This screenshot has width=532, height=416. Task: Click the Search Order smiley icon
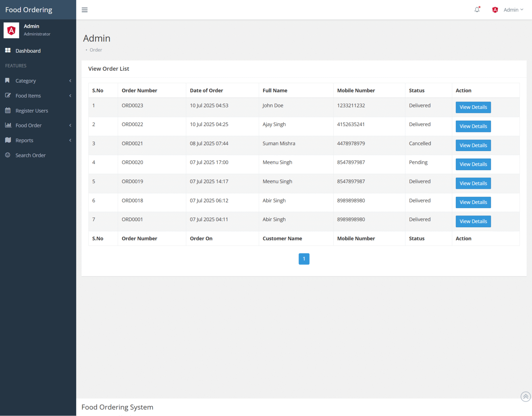(x=8, y=155)
